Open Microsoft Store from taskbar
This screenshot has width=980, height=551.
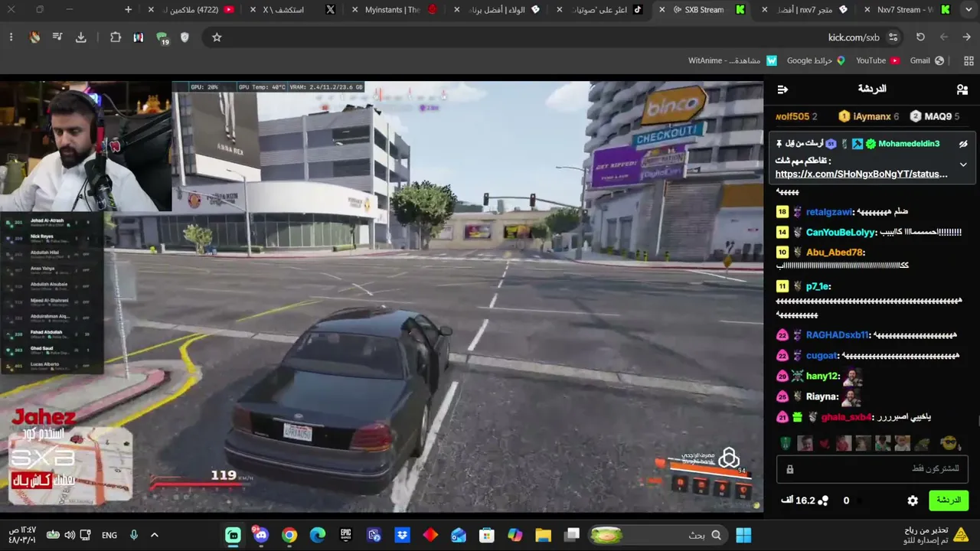[487, 535]
